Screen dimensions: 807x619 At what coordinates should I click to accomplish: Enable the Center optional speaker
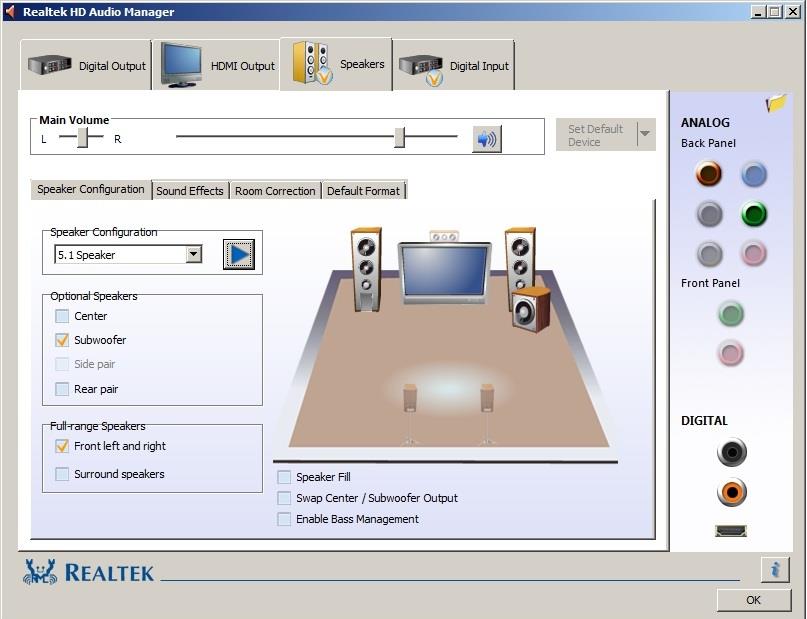pyautogui.click(x=62, y=316)
